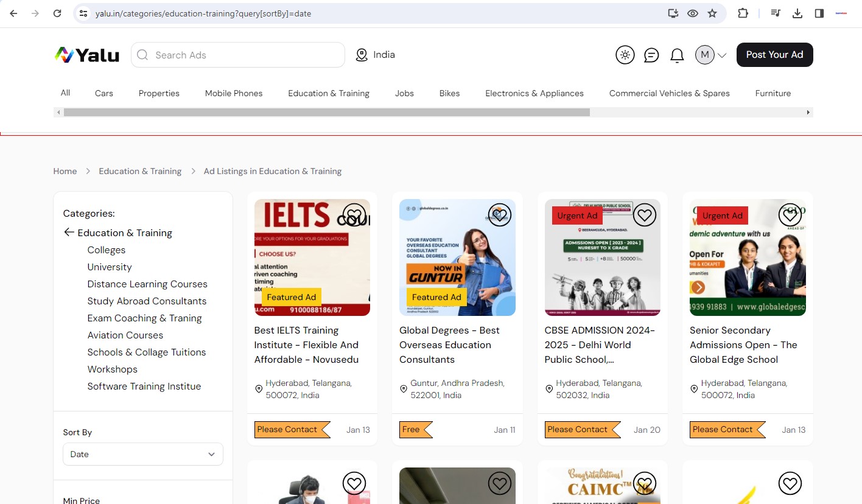This screenshot has height=504, width=862.
Task: Click horizontal scrollbar right arrow
Action: pos(808,112)
